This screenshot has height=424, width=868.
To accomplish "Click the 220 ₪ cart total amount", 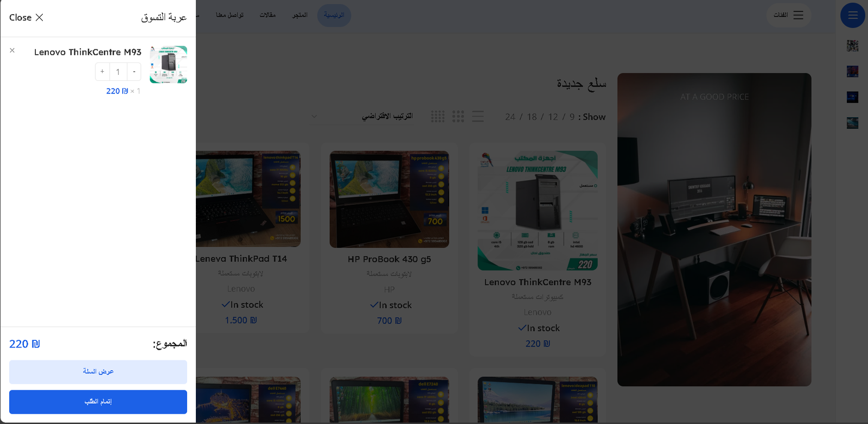I will coord(24,344).
